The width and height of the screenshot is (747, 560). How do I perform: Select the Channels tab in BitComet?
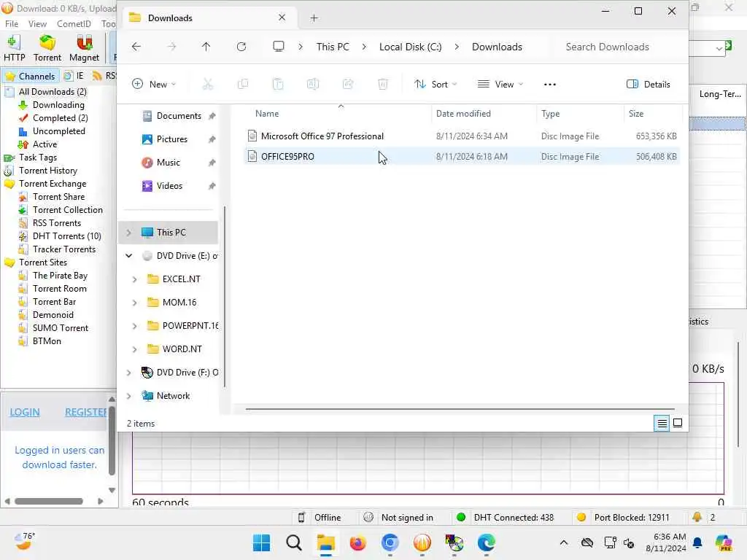coord(31,76)
